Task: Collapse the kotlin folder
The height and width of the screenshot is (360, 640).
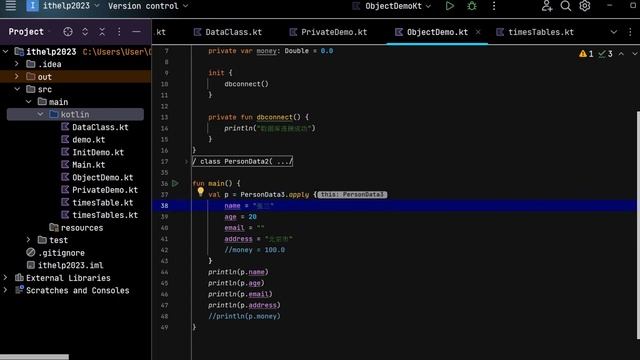Action: tap(40, 114)
